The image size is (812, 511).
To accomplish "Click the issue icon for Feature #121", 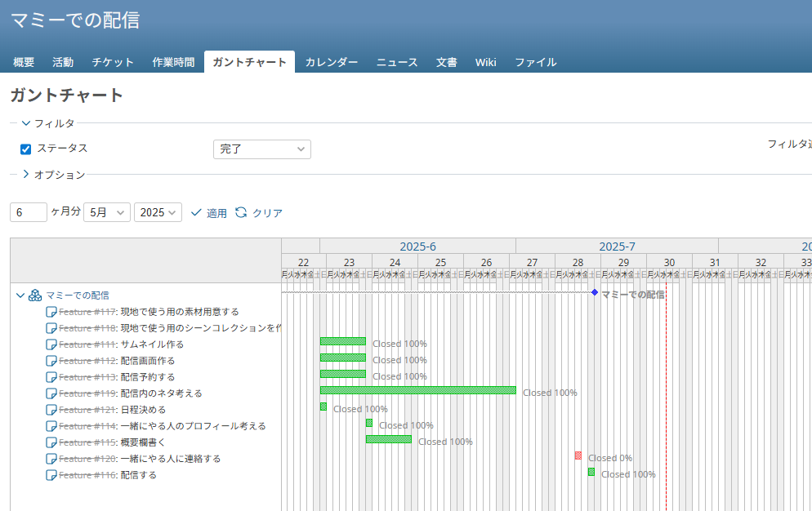I will 51,410.
